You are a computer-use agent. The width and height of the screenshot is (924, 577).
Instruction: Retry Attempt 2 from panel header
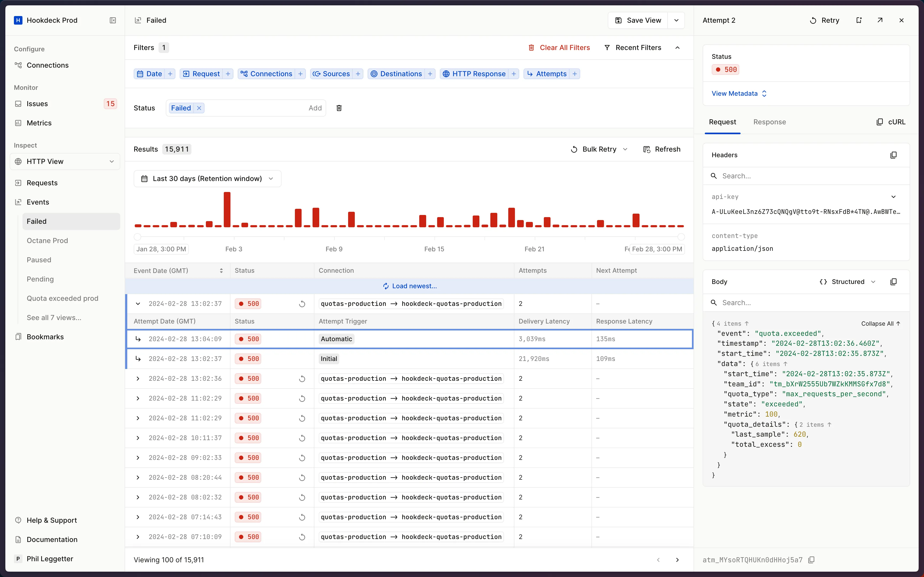(x=824, y=20)
